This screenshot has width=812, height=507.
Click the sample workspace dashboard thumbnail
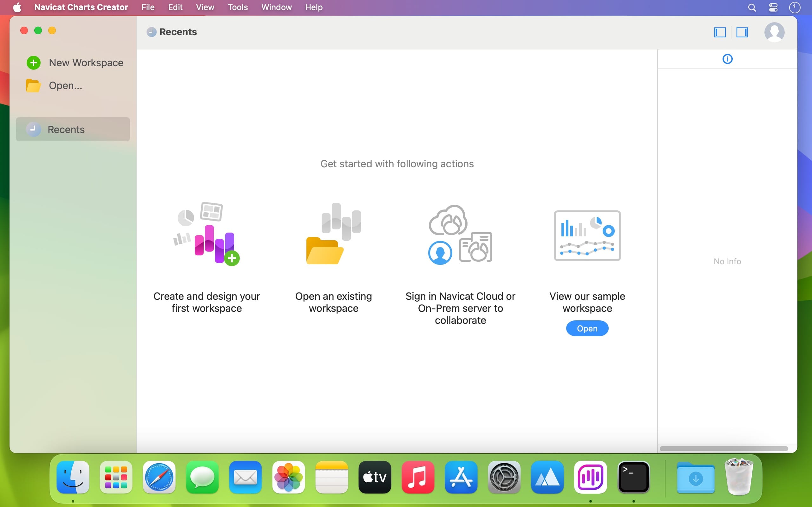(587, 235)
